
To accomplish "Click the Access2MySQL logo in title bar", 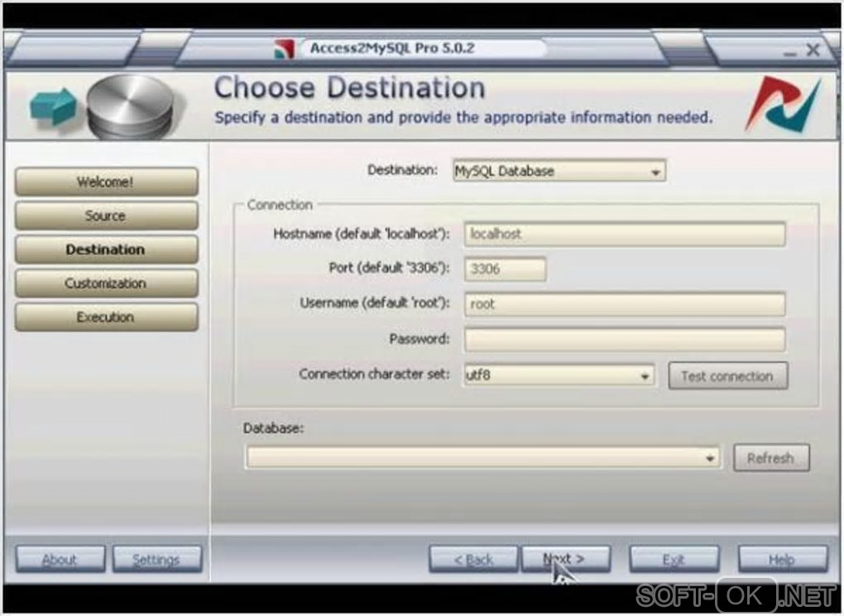I will click(284, 49).
